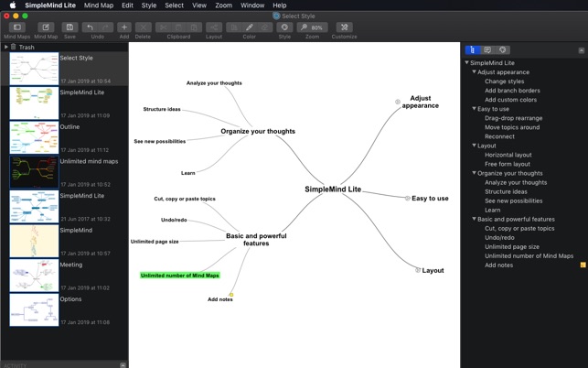The height and width of the screenshot is (368, 588).
Task: Collapse the ACTIVITY panel button
Action: coord(123,365)
